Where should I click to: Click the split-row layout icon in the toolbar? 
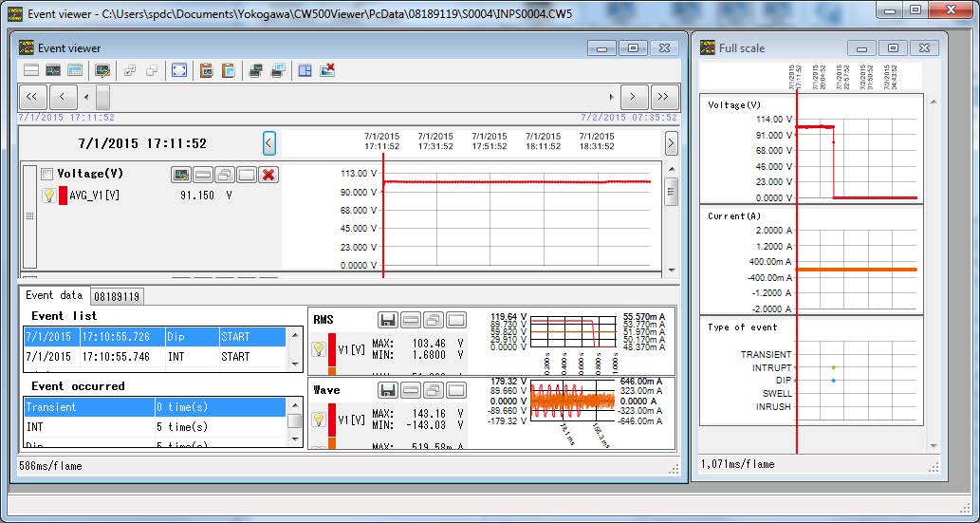pos(31,70)
